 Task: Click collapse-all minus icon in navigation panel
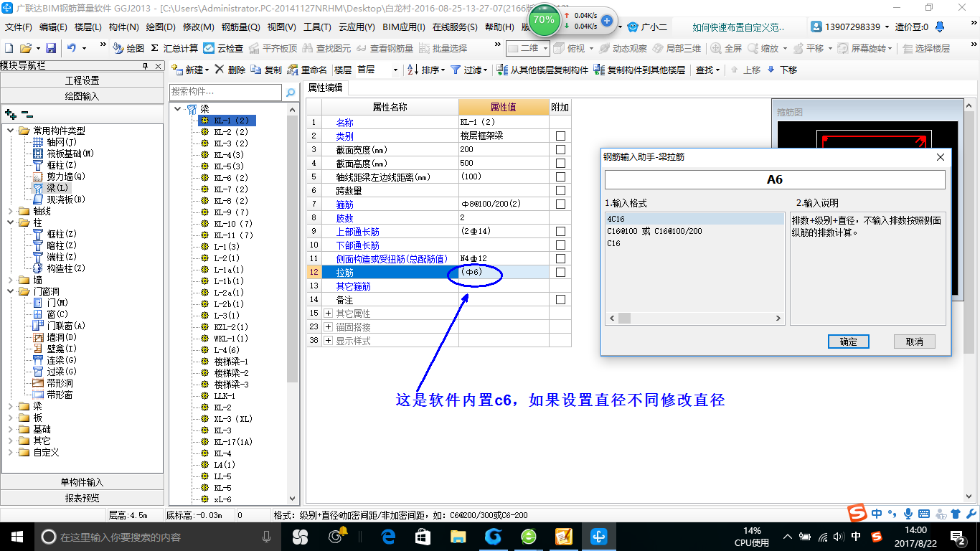click(27, 113)
